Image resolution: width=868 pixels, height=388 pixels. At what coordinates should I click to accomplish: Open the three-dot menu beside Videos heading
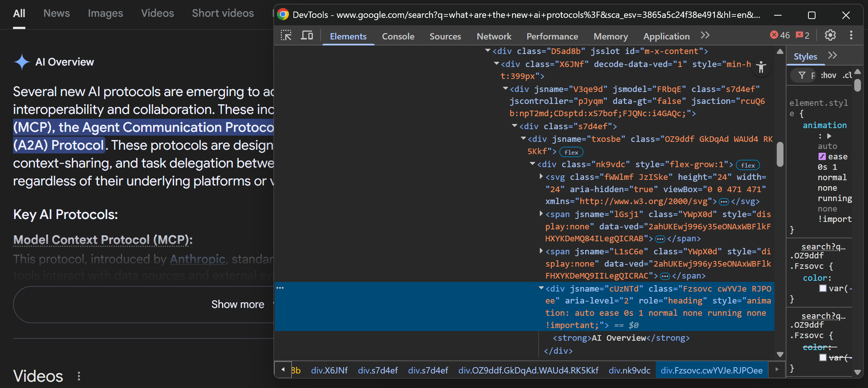[79, 376]
